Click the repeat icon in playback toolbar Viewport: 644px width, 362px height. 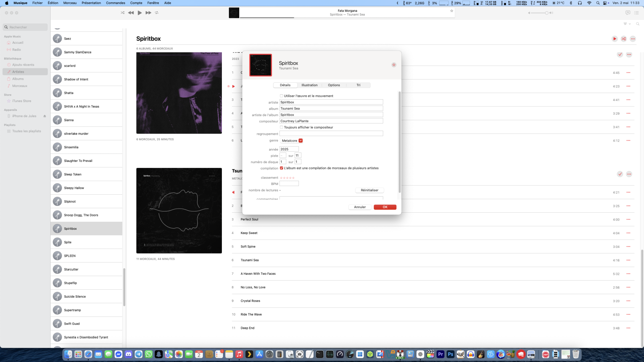coord(157,13)
